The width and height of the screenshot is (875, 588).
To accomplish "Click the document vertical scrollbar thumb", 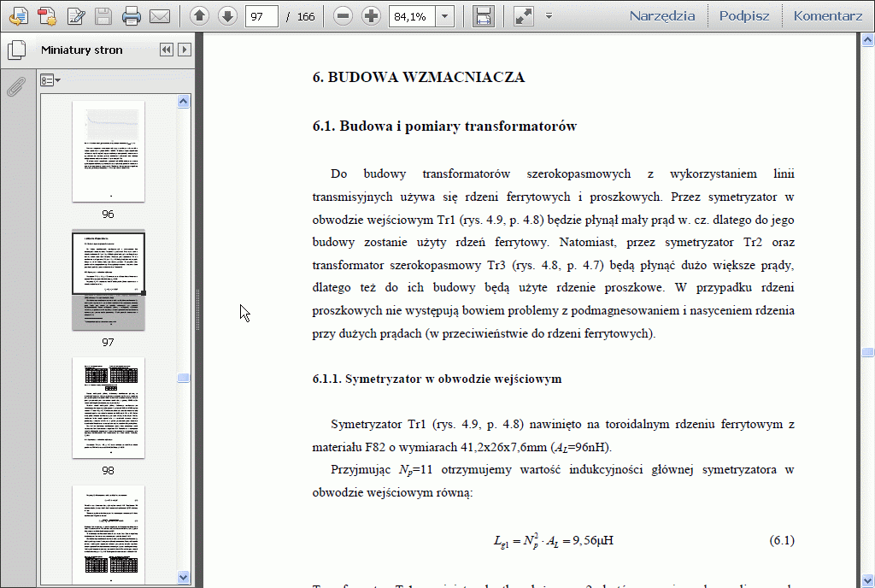I will pyautogui.click(x=867, y=352).
